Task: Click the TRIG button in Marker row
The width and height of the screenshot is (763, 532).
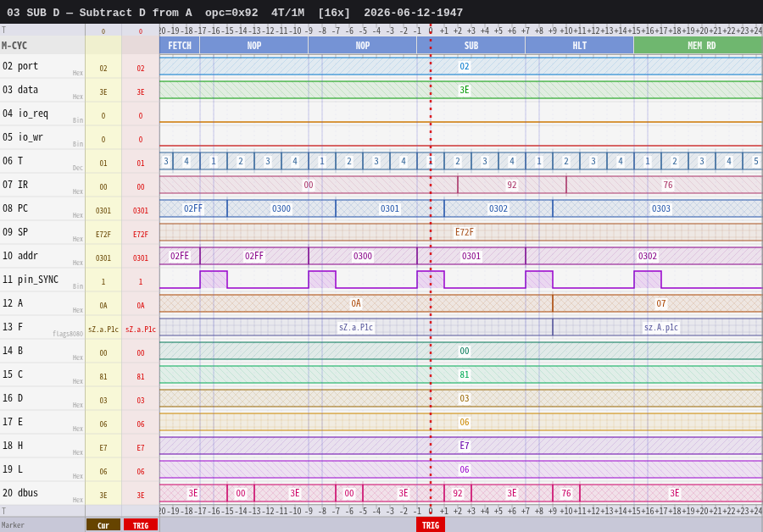Action: pos(140,525)
